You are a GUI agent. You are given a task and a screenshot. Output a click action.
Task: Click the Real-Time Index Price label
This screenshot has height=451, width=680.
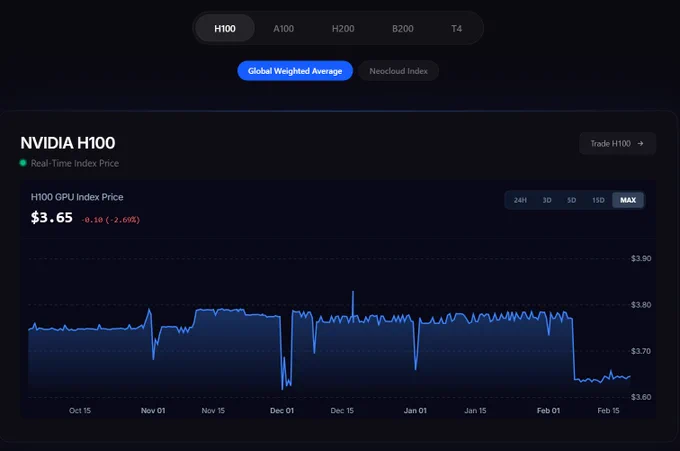click(x=75, y=163)
